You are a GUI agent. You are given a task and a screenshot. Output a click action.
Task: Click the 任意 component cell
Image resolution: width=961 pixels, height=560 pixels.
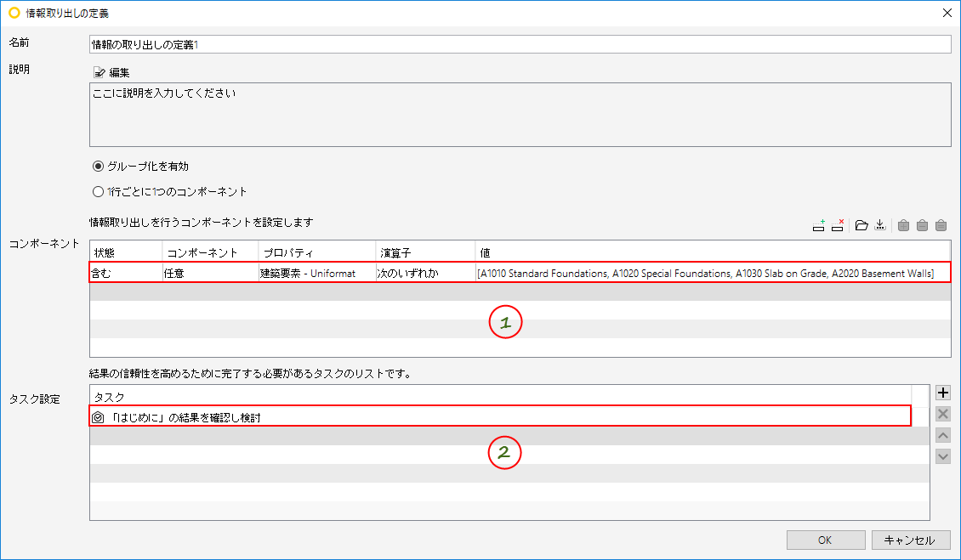[210, 274]
